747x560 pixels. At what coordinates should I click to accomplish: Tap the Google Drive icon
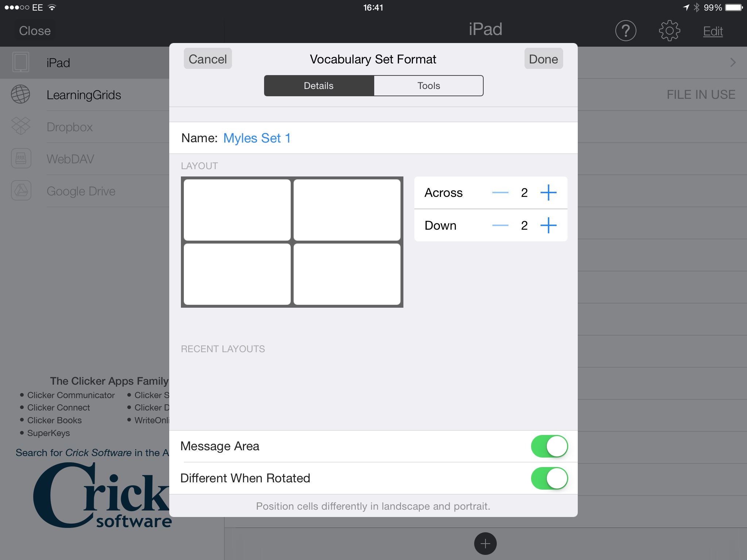click(x=21, y=190)
